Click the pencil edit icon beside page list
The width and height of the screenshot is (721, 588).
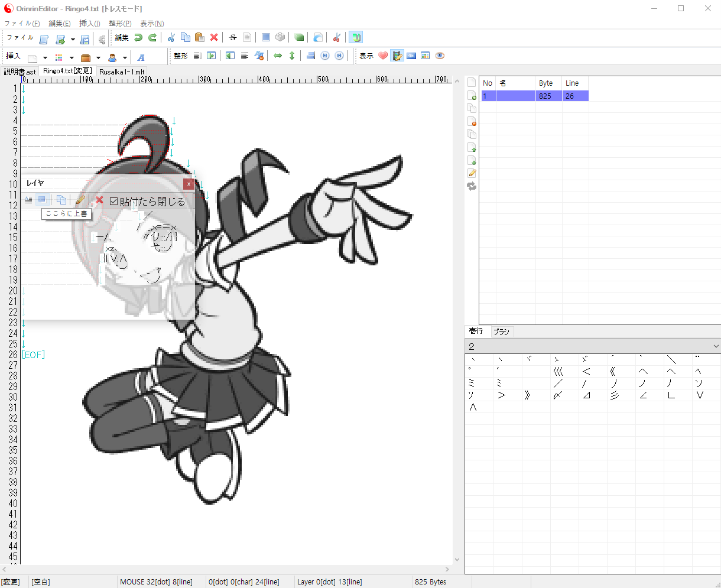[x=472, y=173]
